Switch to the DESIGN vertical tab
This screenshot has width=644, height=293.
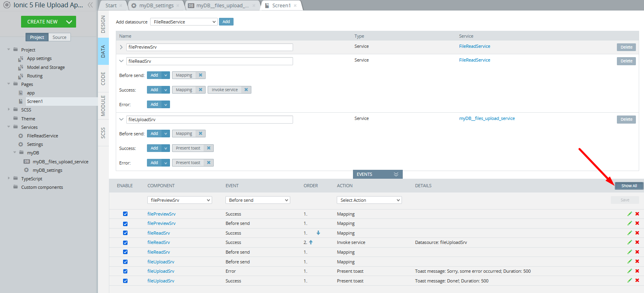click(103, 24)
